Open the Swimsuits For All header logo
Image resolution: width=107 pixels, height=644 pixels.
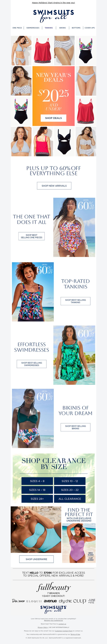tap(53, 16)
